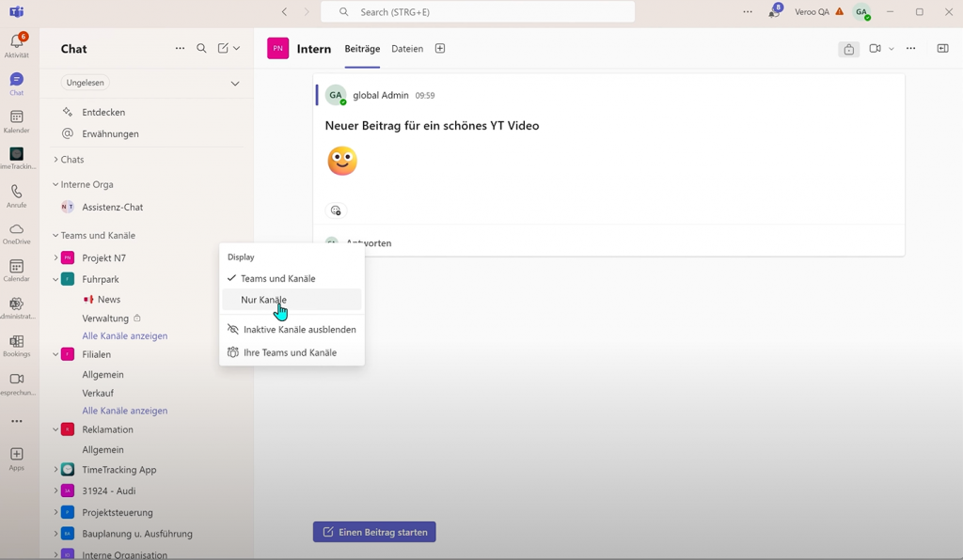
Task: Open the TimeTracking app in the rail
Action: [x=17, y=158]
